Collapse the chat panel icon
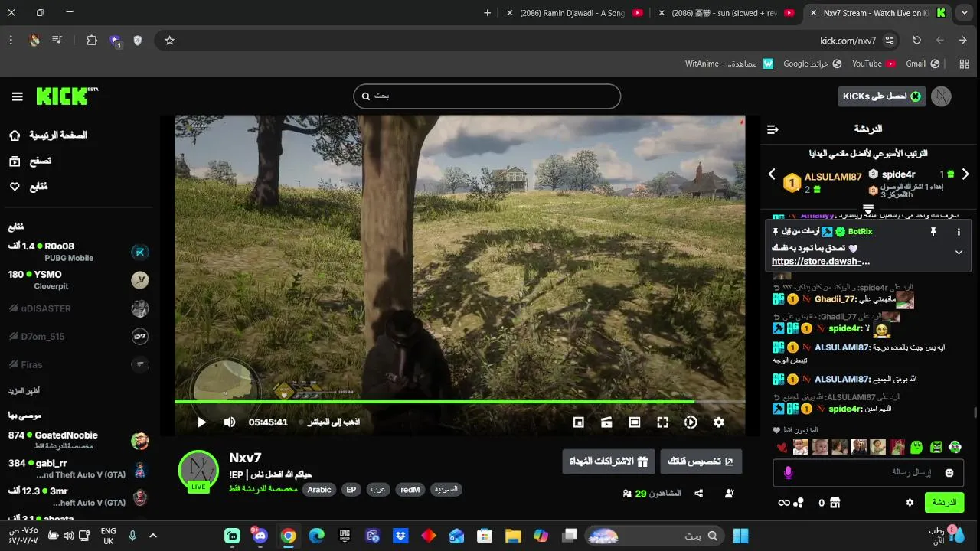Image resolution: width=980 pixels, height=551 pixels. [773, 129]
